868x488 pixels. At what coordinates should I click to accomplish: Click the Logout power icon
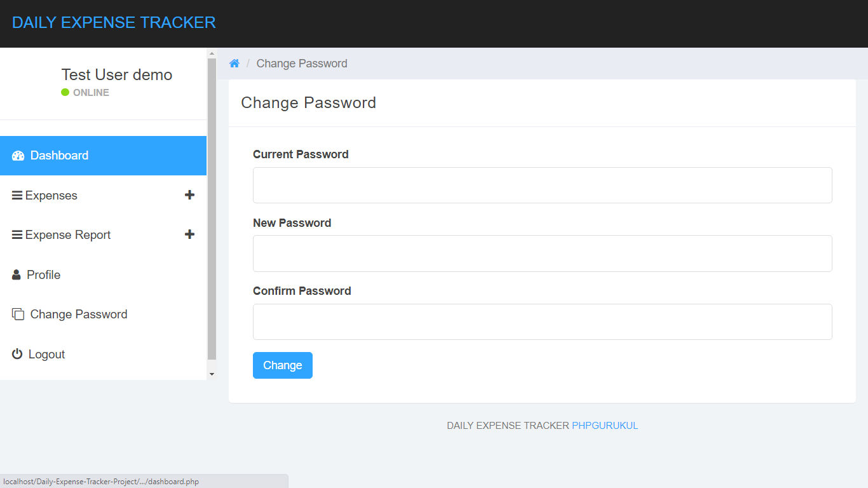[x=17, y=353]
